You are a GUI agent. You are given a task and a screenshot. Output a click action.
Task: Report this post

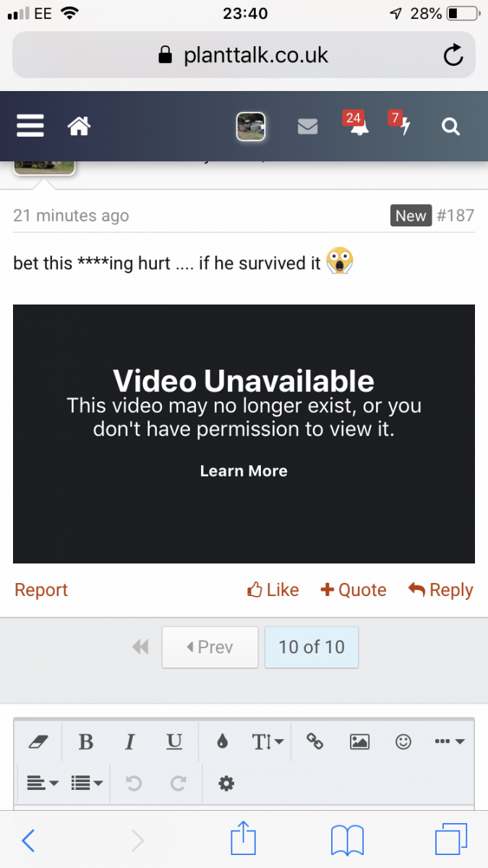coord(41,590)
